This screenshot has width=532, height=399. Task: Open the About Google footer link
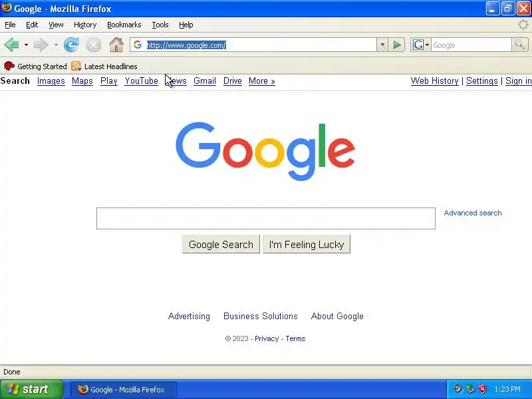[337, 317]
